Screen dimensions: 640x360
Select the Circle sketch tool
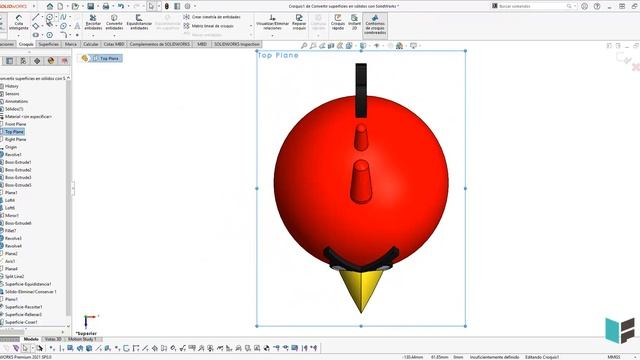click(x=49, y=17)
